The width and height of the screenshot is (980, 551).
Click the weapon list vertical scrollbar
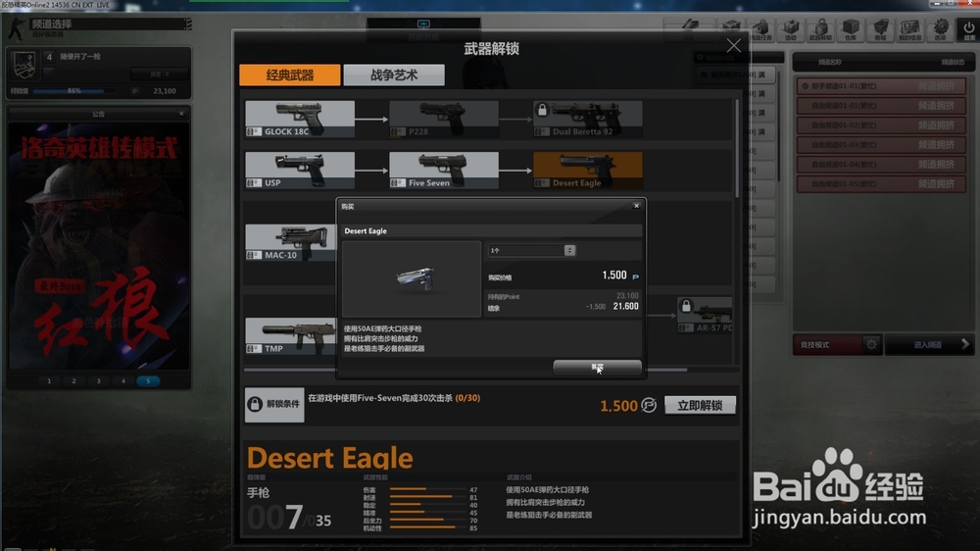[738, 147]
